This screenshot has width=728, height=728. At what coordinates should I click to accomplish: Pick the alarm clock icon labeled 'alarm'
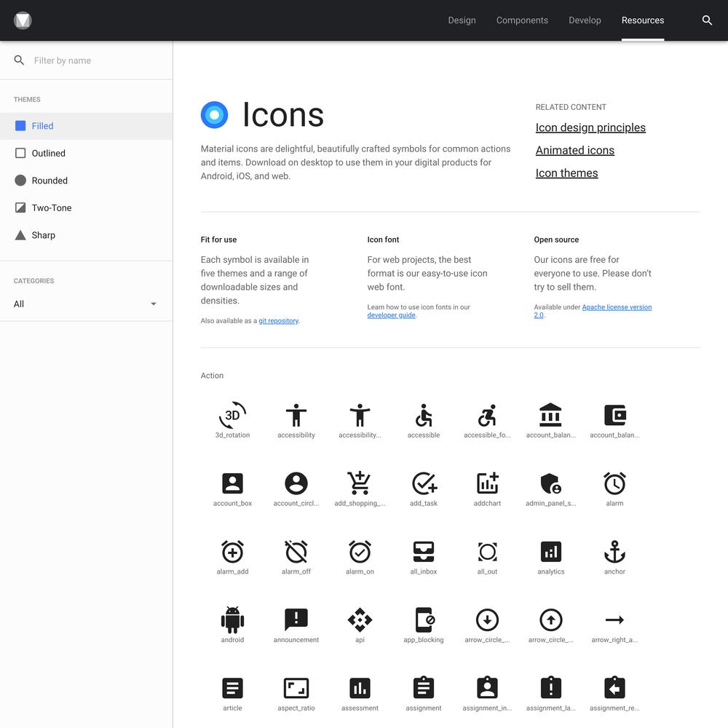coord(614,483)
